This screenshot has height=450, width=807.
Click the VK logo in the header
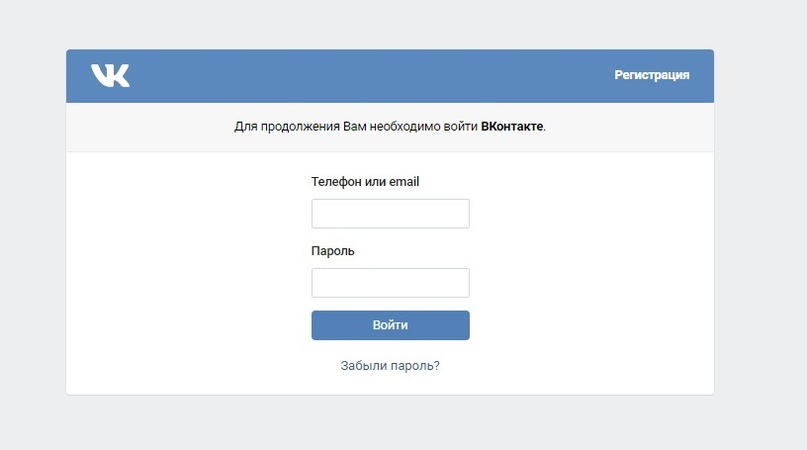point(110,75)
